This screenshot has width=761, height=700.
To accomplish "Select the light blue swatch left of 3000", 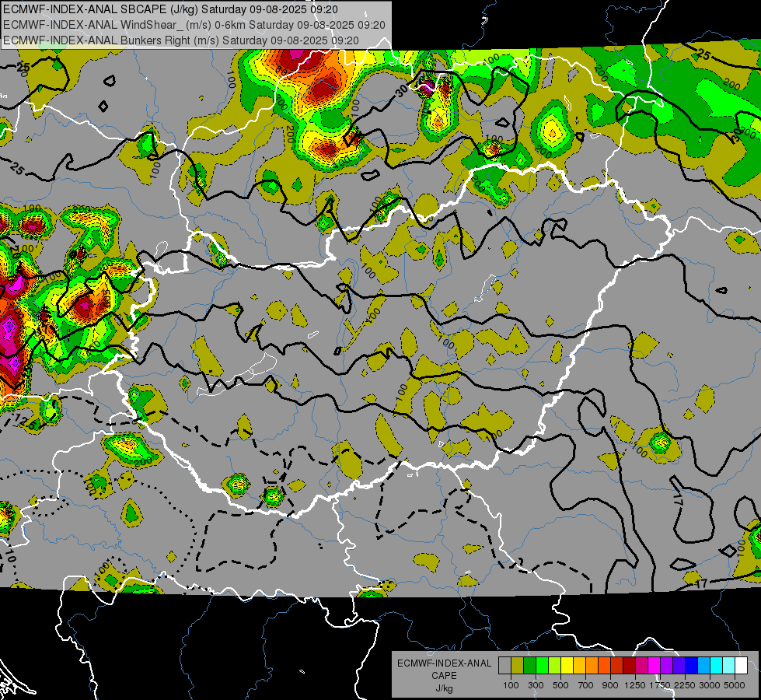I will coord(704,666).
